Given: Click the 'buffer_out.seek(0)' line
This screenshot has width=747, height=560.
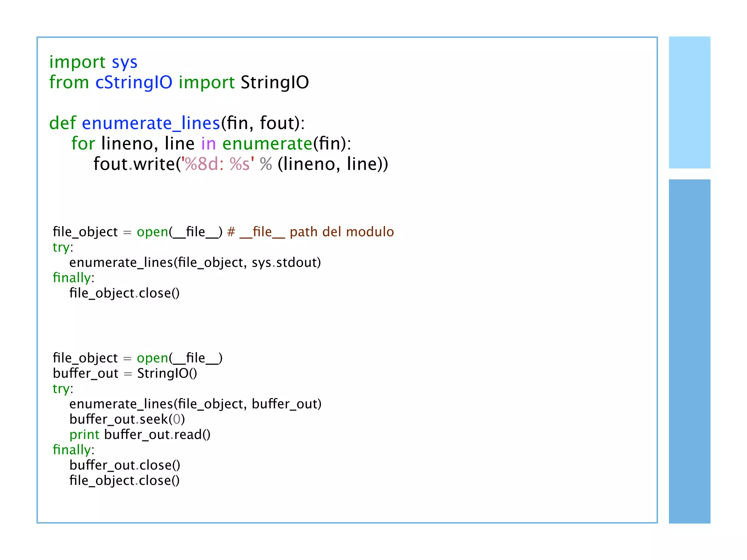Looking at the screenshot, I should [127, 419].
